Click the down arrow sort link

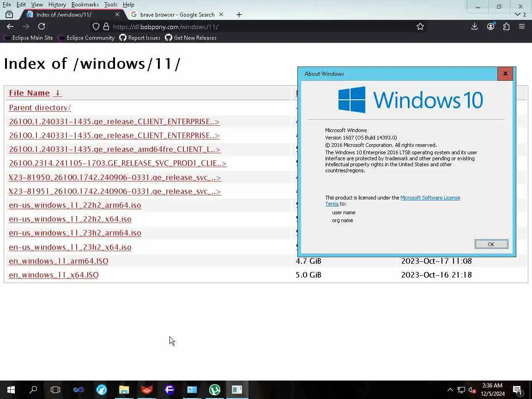[58, 93]
